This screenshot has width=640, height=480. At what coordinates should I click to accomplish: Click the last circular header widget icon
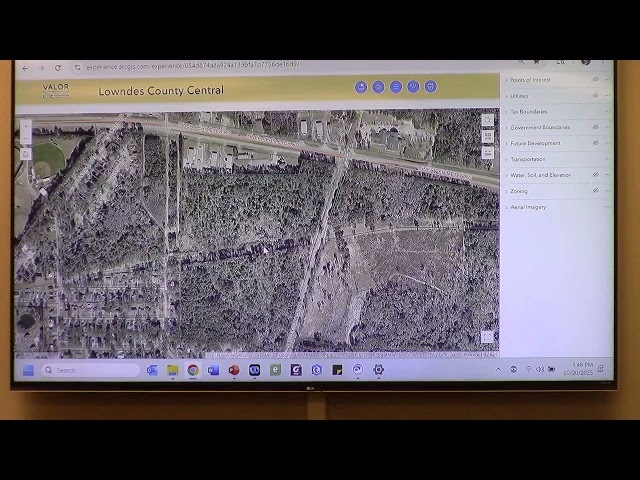click(x=431, y=87)
